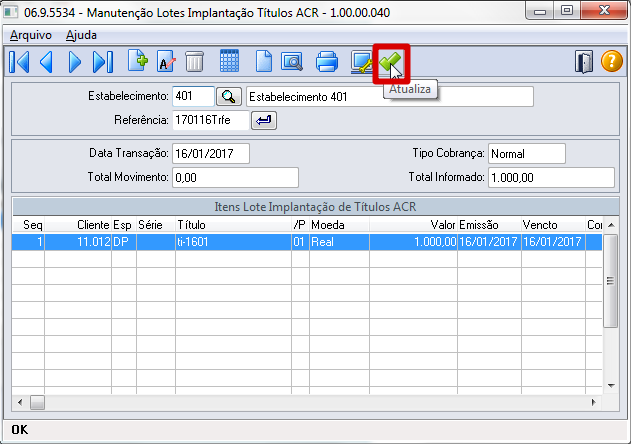This screenshot has height=444, width=631.
Task: Click the 1.000,00 value cell in grid
Action: [413, 242]
